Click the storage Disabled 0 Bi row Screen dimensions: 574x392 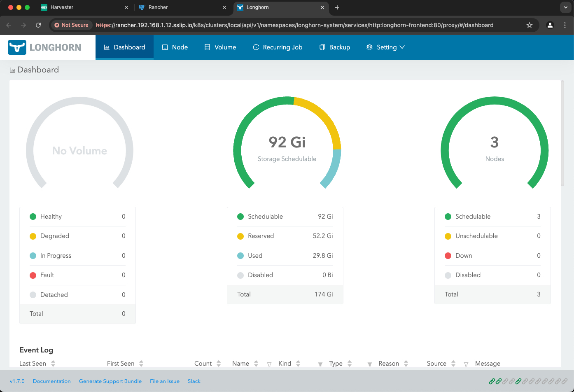pos(285,275)
